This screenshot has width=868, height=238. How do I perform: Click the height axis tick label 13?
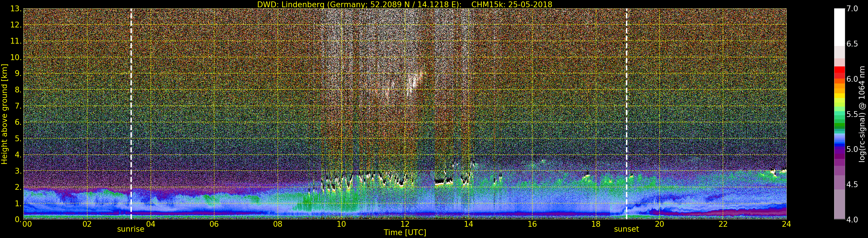tap(16, 9)
